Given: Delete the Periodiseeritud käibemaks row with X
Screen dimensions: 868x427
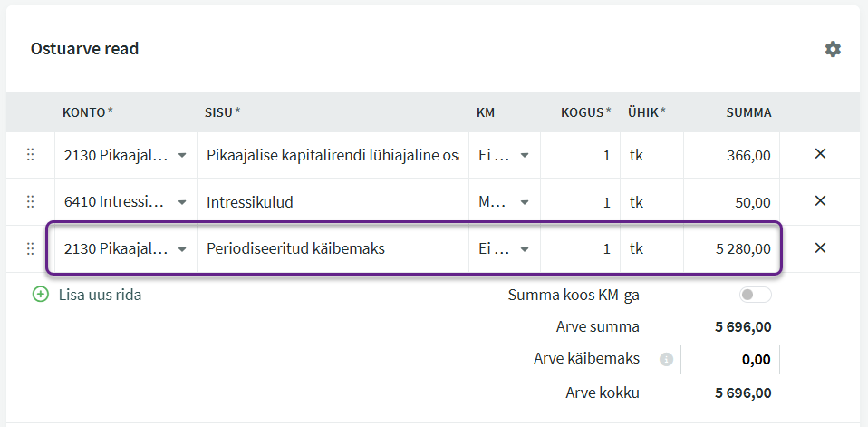Looking at the screenshot, I should [x=820, y=247].
